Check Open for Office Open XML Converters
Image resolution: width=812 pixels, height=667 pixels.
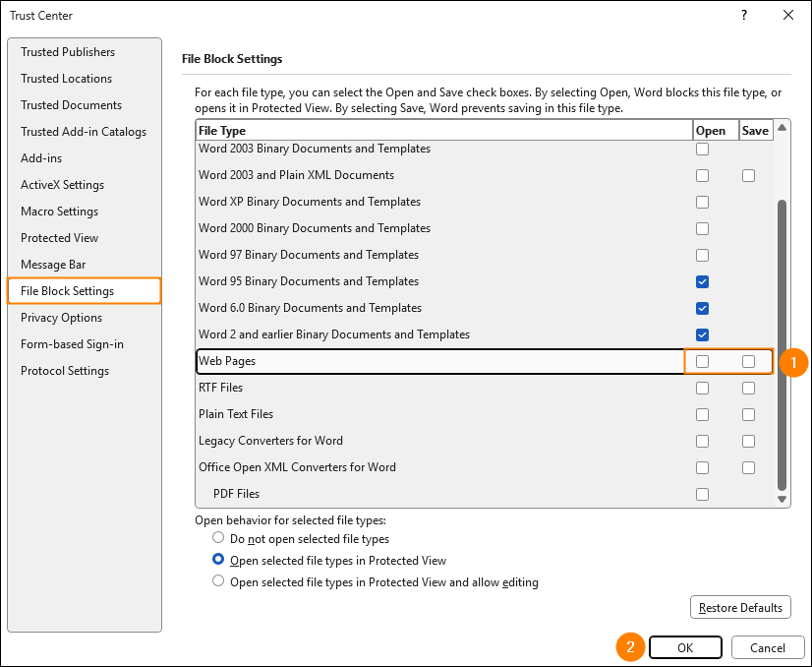(702, 467)
